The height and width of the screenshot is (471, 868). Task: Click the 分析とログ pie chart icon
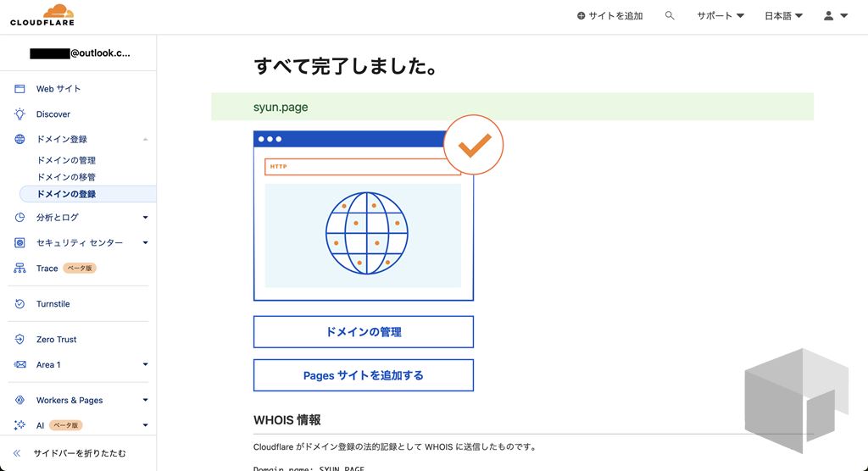pyautogui.click(x=19, y=218)
